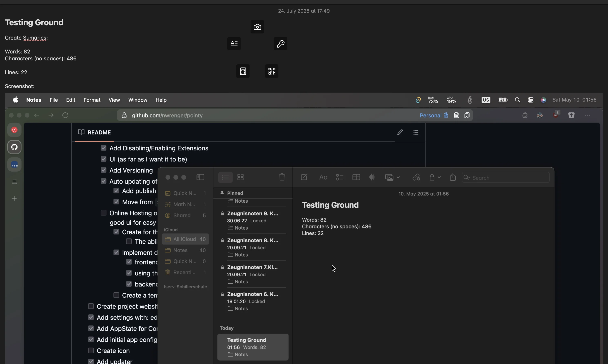Viewport: 608px width, 364px height.
Task: Toggle Add initial app config checkbox
Action: coord(91,339)
